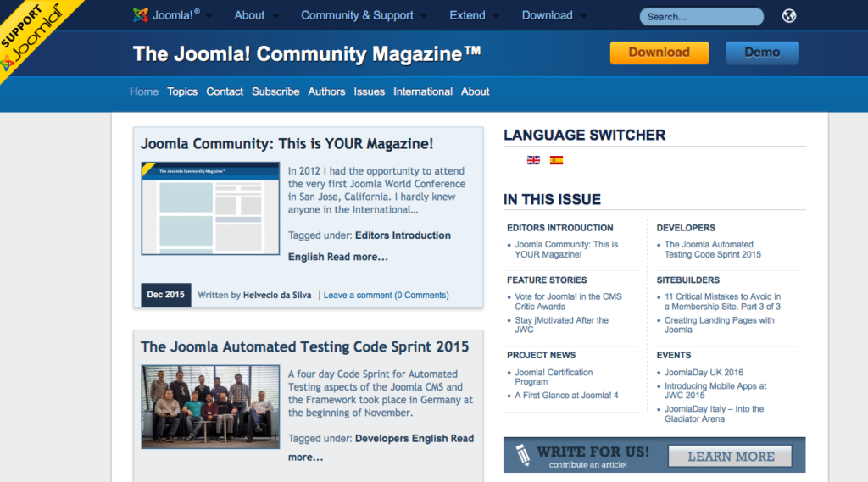Open the Community & Support menu
868x482 pixels.
pyautogui.click(x=357, y=15)
